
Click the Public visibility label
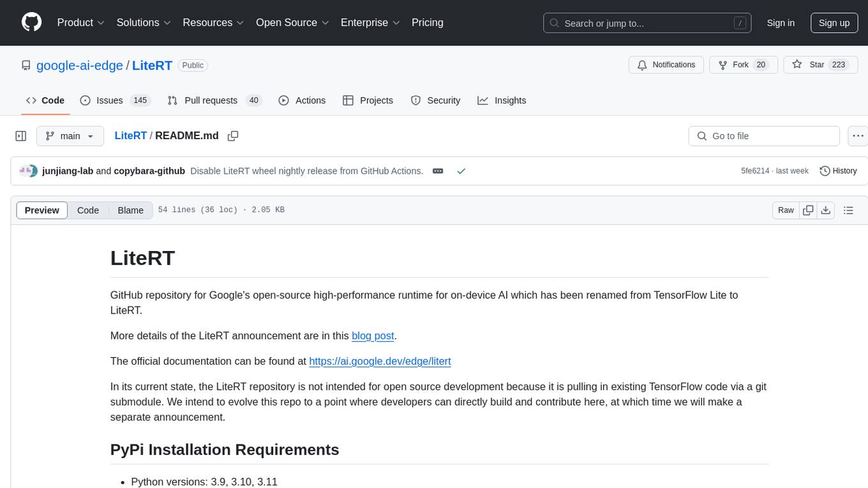coord(193,65)
